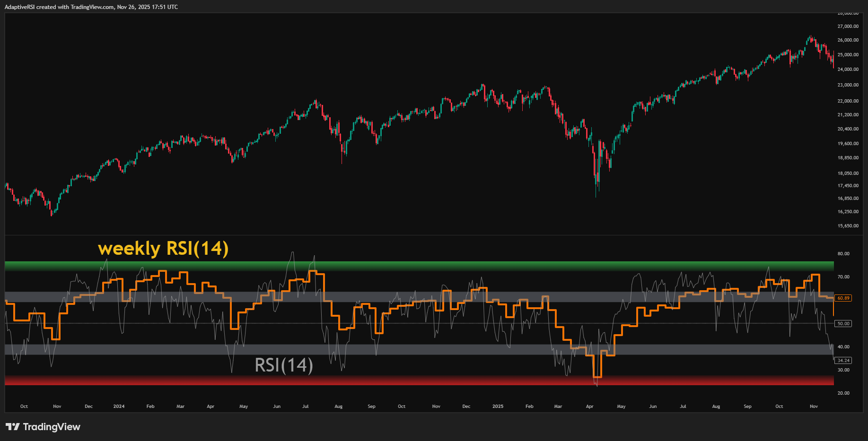Click the 21,200.00 price axis label
This screenshot has width=868, height=441.
click(848, 115)
